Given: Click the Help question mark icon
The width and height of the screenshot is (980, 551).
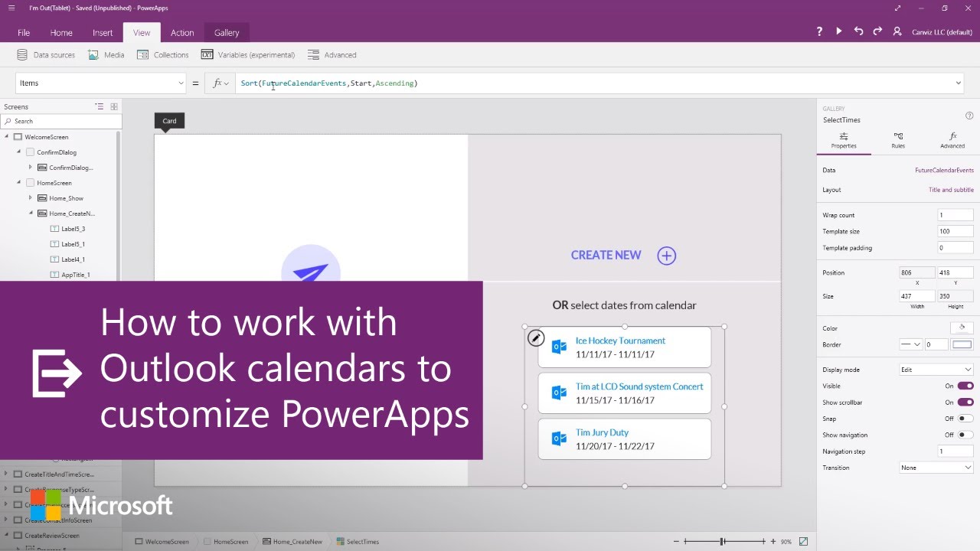Looking at the screenshot, I should (819, 32).
